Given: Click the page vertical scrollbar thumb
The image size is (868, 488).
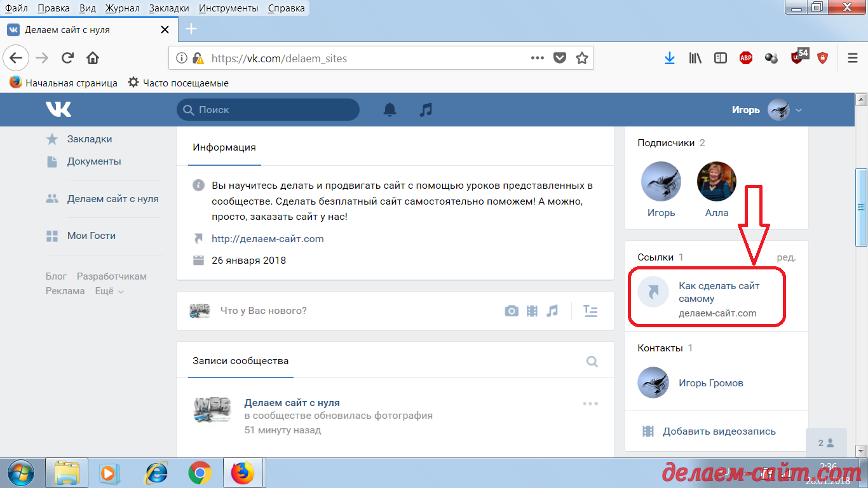Looking at the screenshot, I should [x=862, y=207].
